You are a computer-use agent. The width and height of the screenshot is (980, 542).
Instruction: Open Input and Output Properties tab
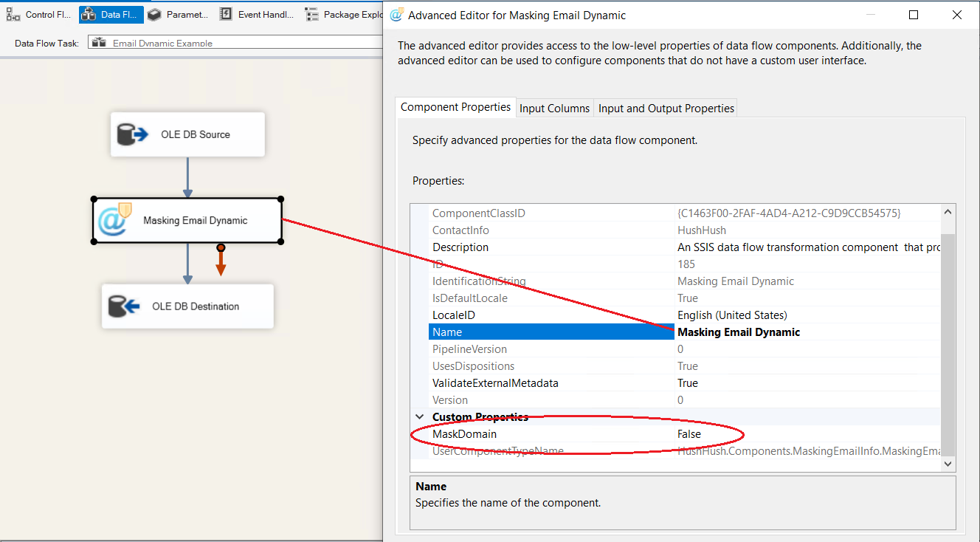[666, 108]
